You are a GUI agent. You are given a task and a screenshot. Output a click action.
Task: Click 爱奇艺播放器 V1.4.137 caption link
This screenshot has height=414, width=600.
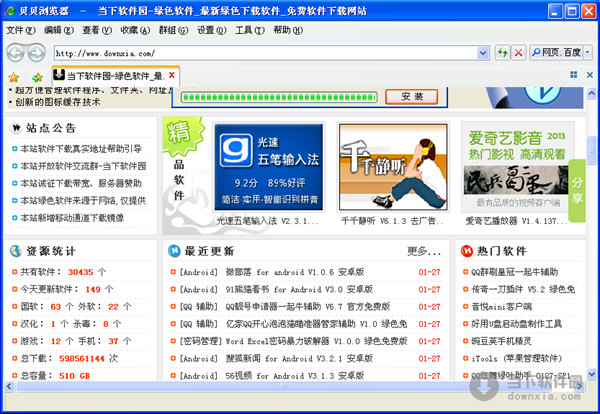(517, 221)
